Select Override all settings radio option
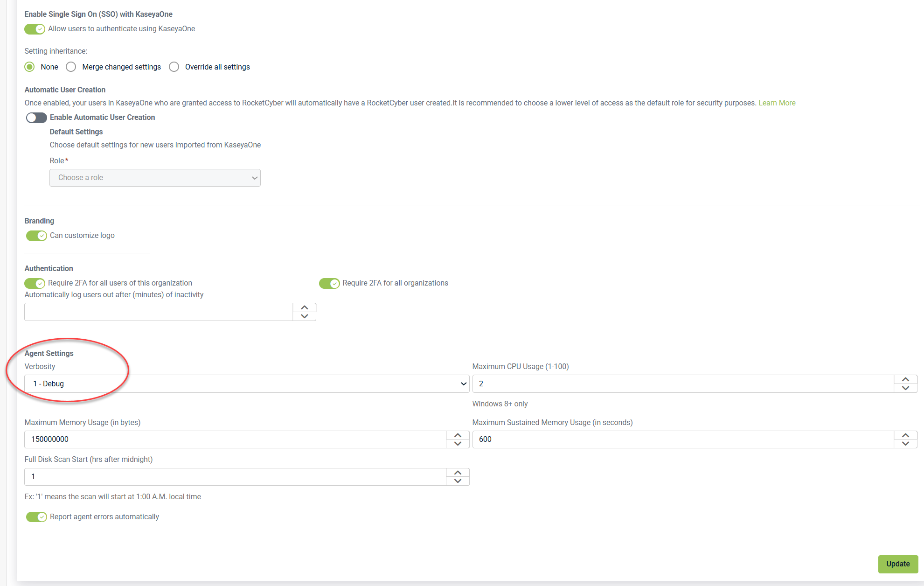Image resolution: width=924 pixels, height=586 pixels. (174, 67)
